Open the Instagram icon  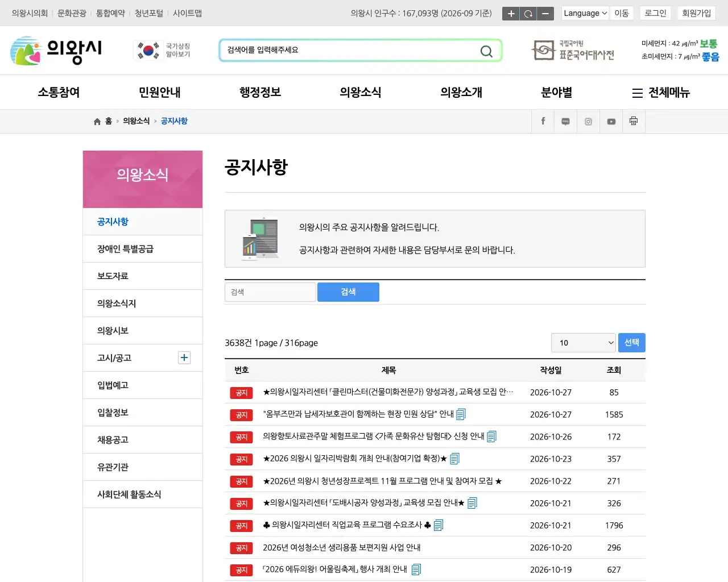click(x=589, y=121)
